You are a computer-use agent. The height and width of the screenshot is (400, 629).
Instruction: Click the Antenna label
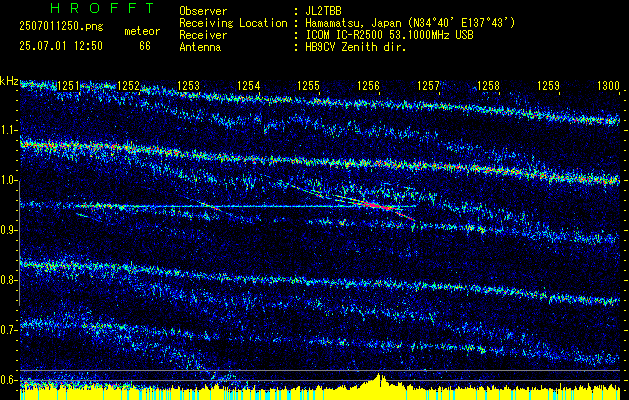[200, 47]
